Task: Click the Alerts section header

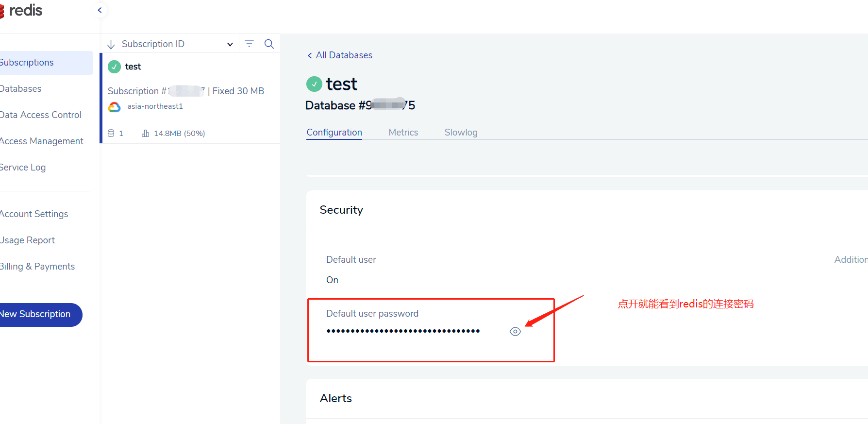Action: pyautogui.click(x=336, y=398)
